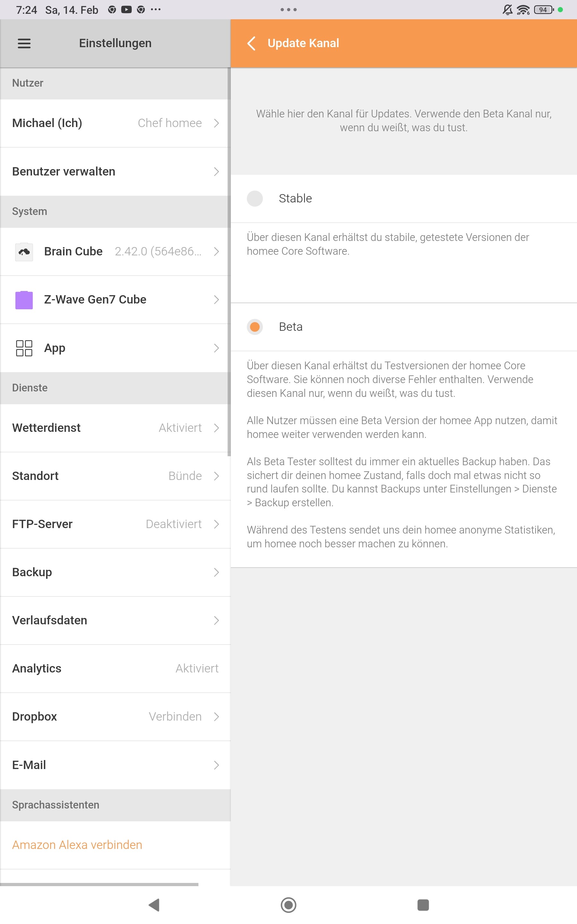Tap the purple Z-Wave Gen7 Cube icon

(x=24, y=300)
